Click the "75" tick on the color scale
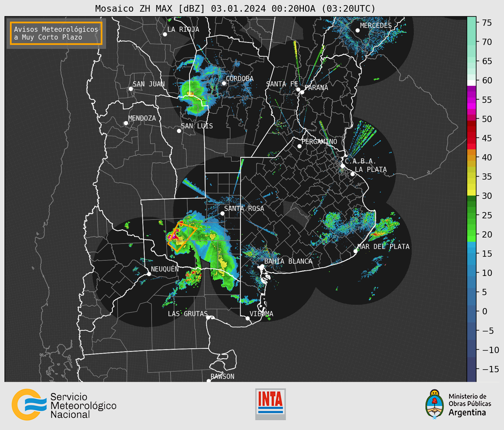The image size is (504, 430). [487, 23]
